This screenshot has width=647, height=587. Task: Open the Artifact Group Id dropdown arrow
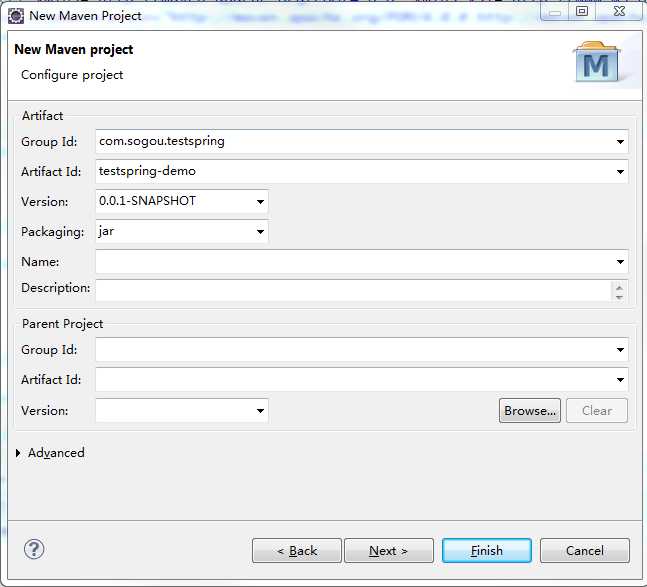(x=620, y=142)
